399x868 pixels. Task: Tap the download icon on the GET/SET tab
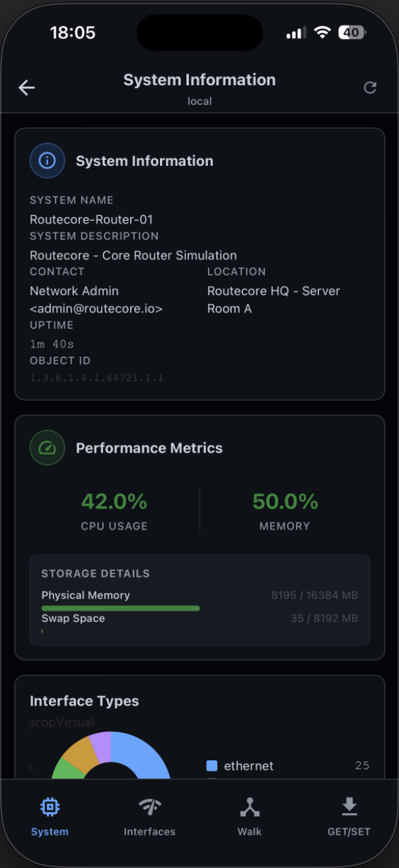(349, 806)
